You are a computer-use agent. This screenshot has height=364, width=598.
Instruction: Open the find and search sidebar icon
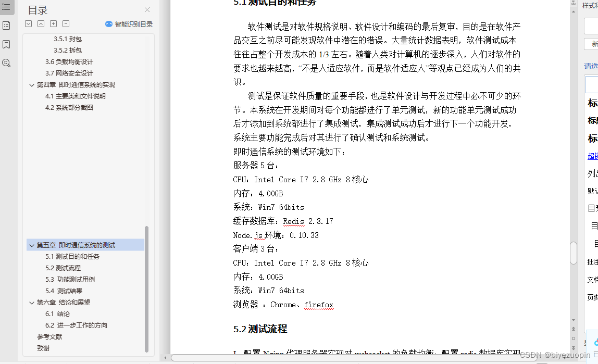click(6, 63)
